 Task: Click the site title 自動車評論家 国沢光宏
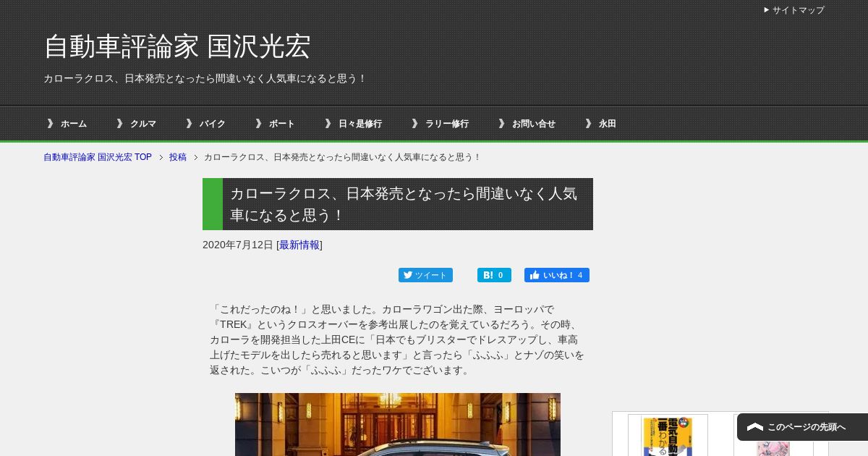pyautogui.click(x=177, y=46)
